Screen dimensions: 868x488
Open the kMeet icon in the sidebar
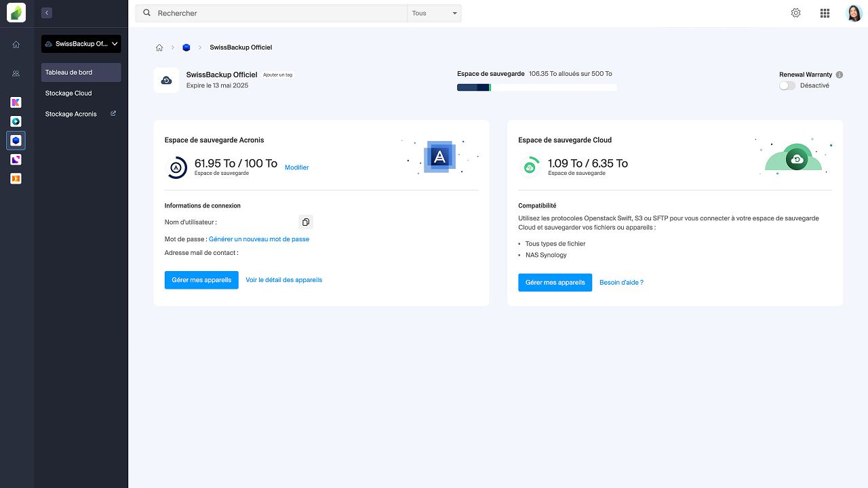coord(16,121)
